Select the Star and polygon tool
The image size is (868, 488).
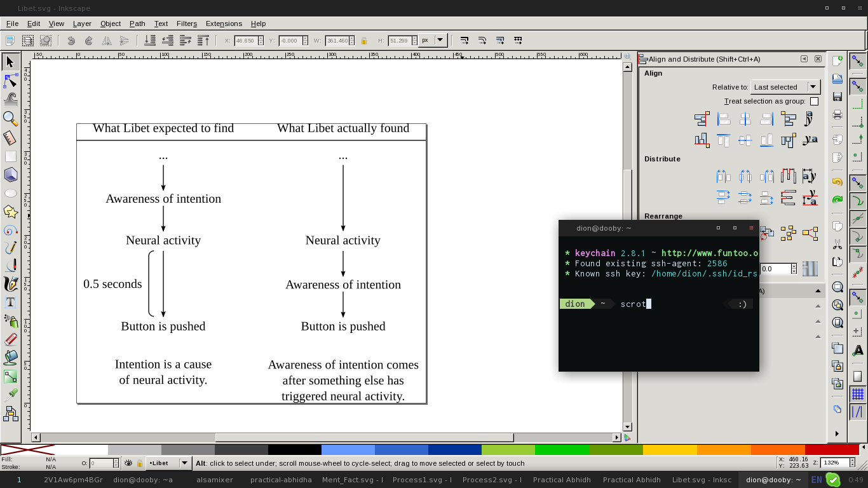click(10, 212)
